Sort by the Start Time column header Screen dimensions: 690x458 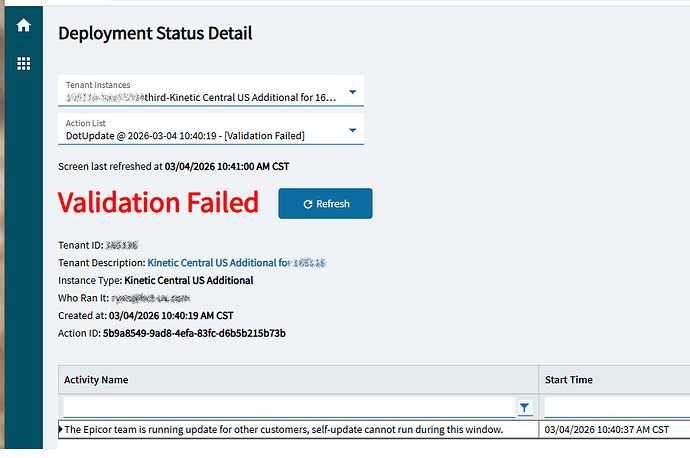tap(569, 380)
